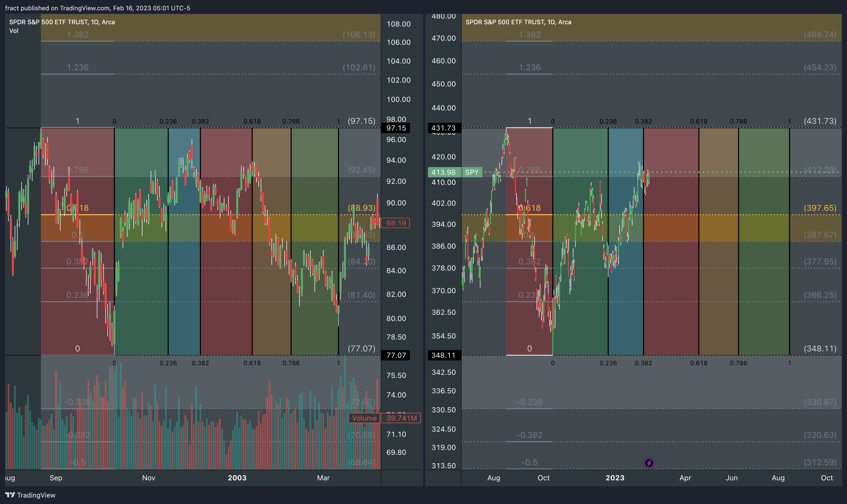Click the (92.45) Fibonacci level price
This screenshot has height=504, width=847.
tap(361, 170)
